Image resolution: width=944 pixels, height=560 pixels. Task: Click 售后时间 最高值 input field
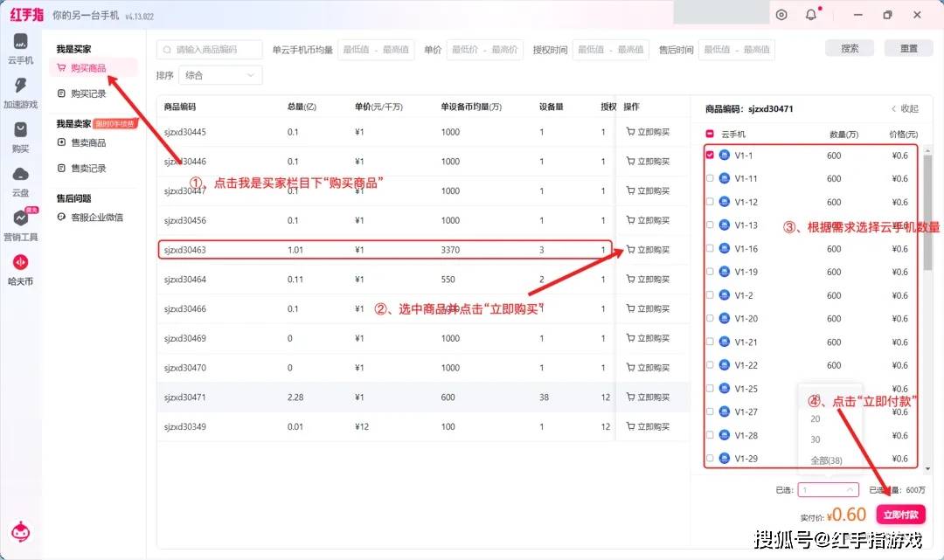point(756,49)
